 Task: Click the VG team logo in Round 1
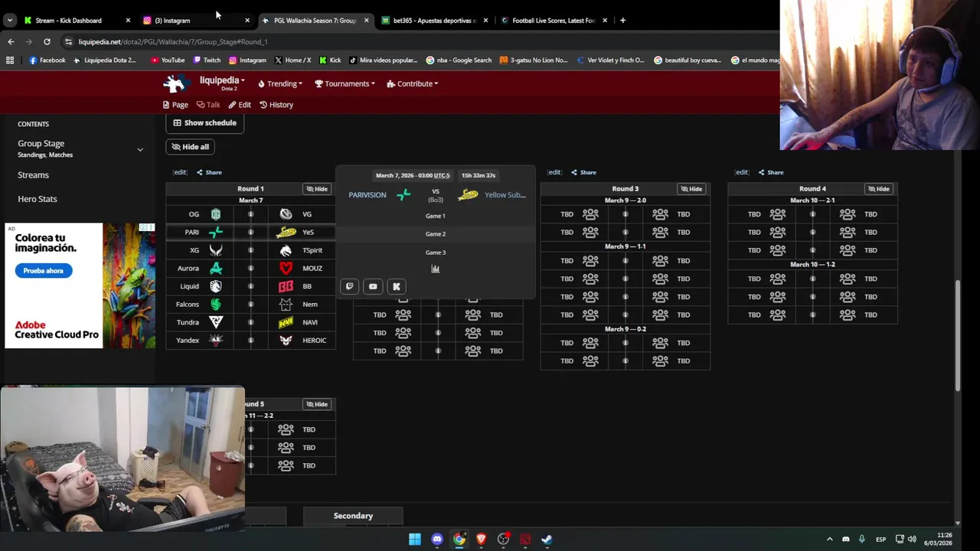286,214
